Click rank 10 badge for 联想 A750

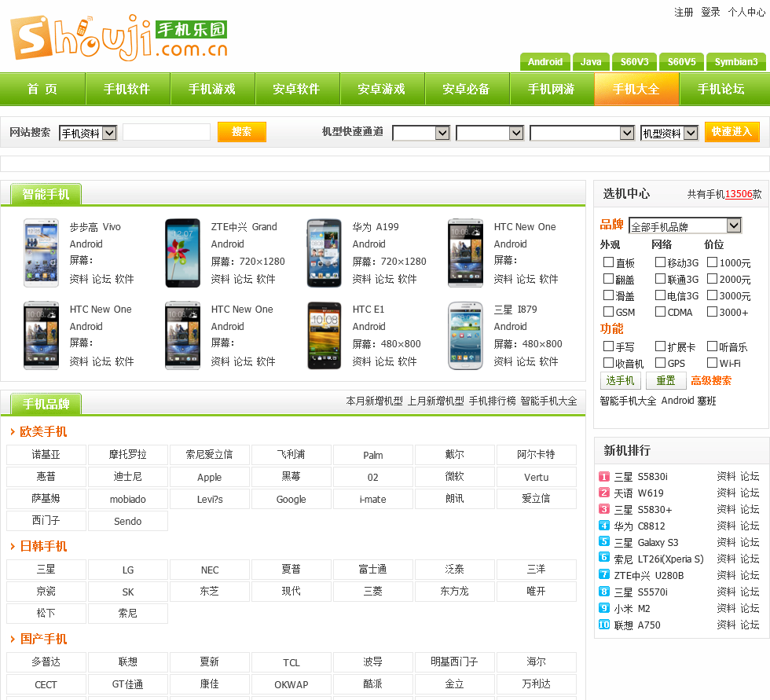click(604, 625)
